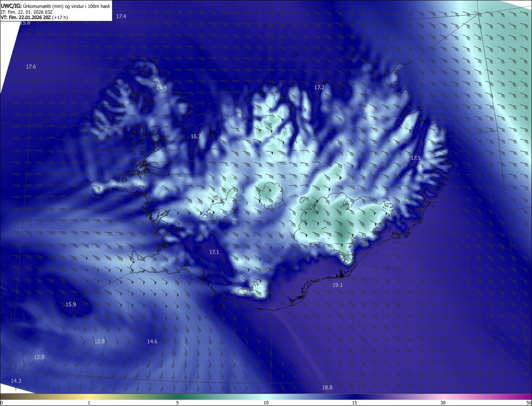Click the legend tick labeled 30
532x406 pixels.
pyautogui.click(x=443, y=403)
